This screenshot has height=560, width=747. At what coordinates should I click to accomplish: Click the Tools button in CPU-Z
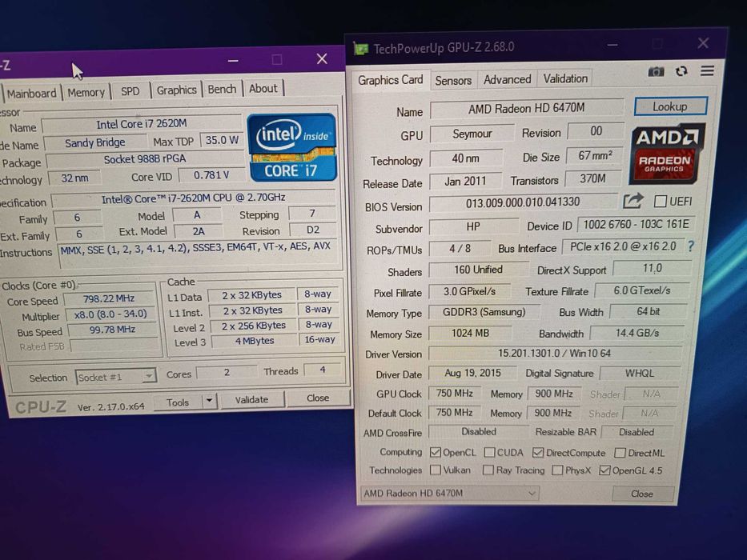pos(178,402)
